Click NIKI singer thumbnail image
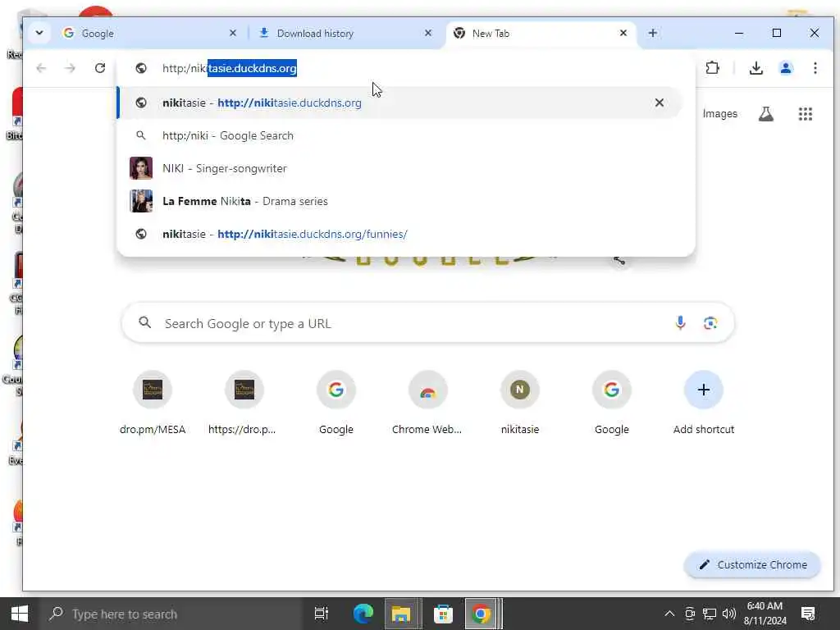Screen dimensions: 840x630 141,168
